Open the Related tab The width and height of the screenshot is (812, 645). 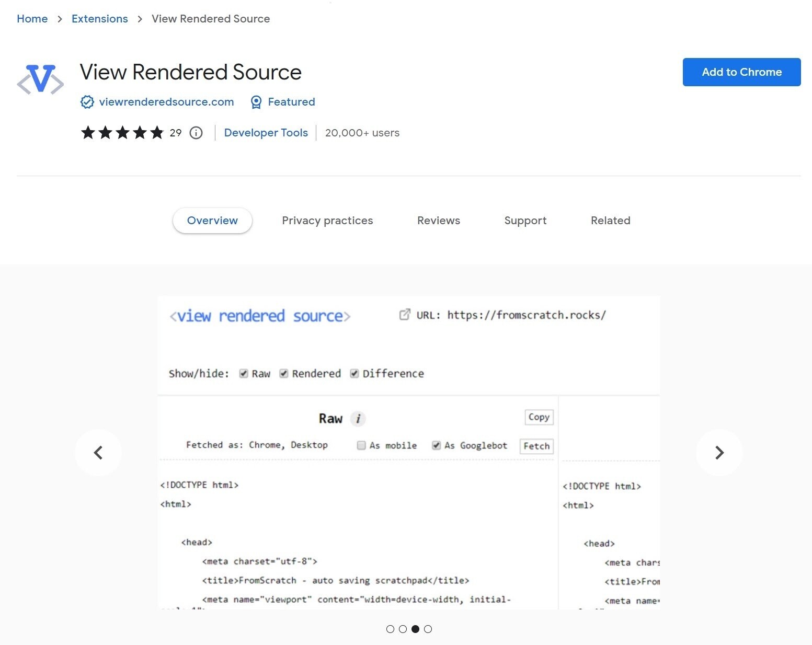click(x=611, y=221)
